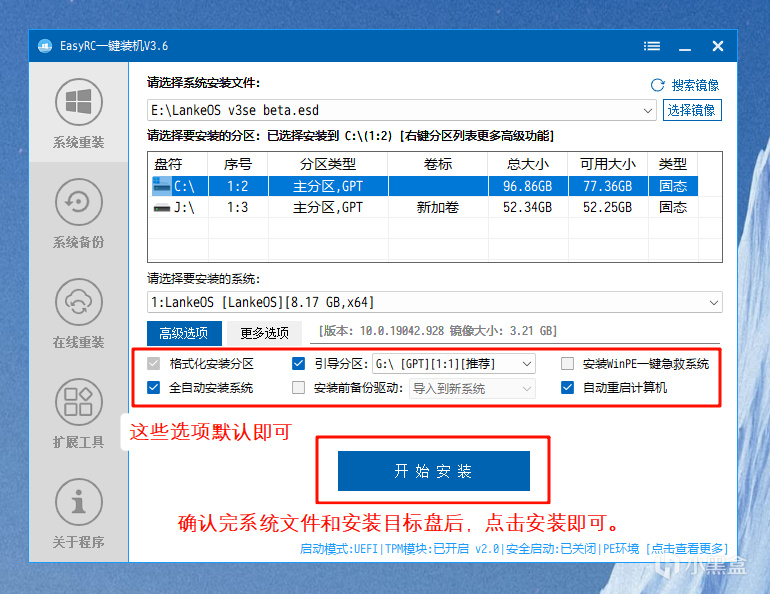770x594 pixels.
Task: Sort by the 分区类型 column header
Action: pos(328,164)
